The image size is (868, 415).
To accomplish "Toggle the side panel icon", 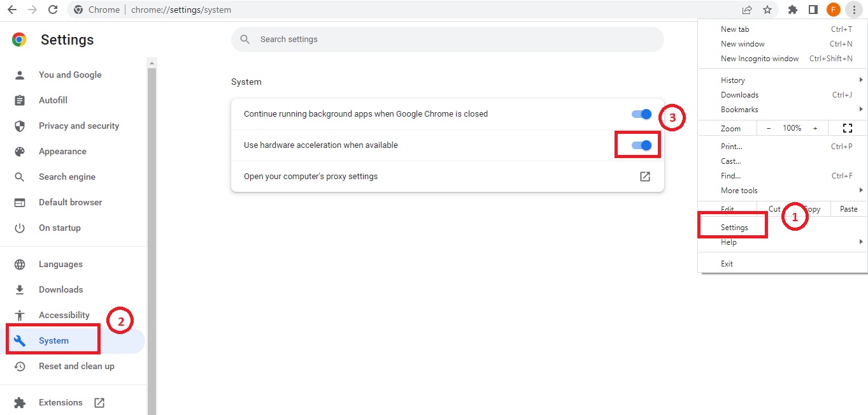I will (813, 10).
